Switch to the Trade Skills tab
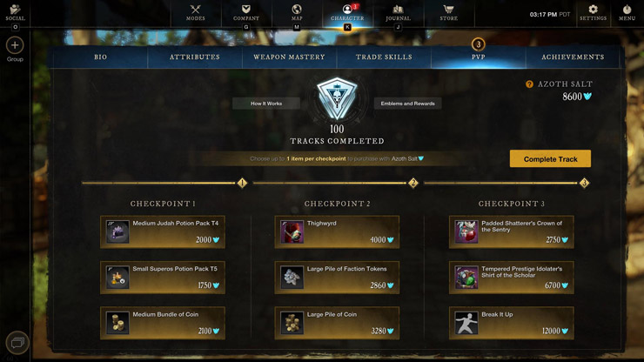The width and height of the screenshot is (644, 362). (x=384, y=57)
